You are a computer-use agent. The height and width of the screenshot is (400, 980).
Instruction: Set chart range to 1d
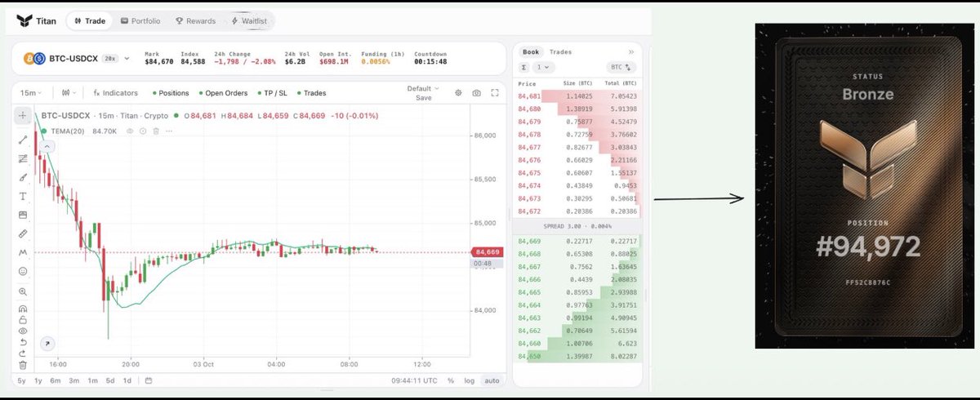click(127, 380)
